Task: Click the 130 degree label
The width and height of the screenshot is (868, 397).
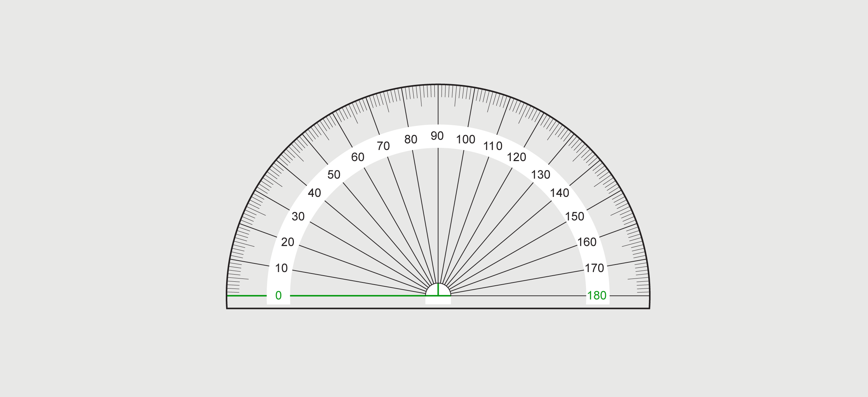Action: point(540,174)
